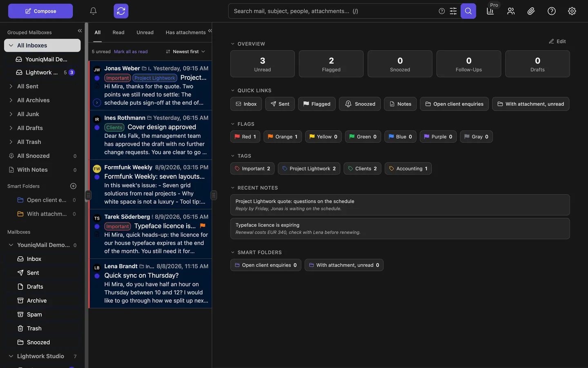Add a new smart folder with plus icon
The image size is (588, 368).
[73, 186]
